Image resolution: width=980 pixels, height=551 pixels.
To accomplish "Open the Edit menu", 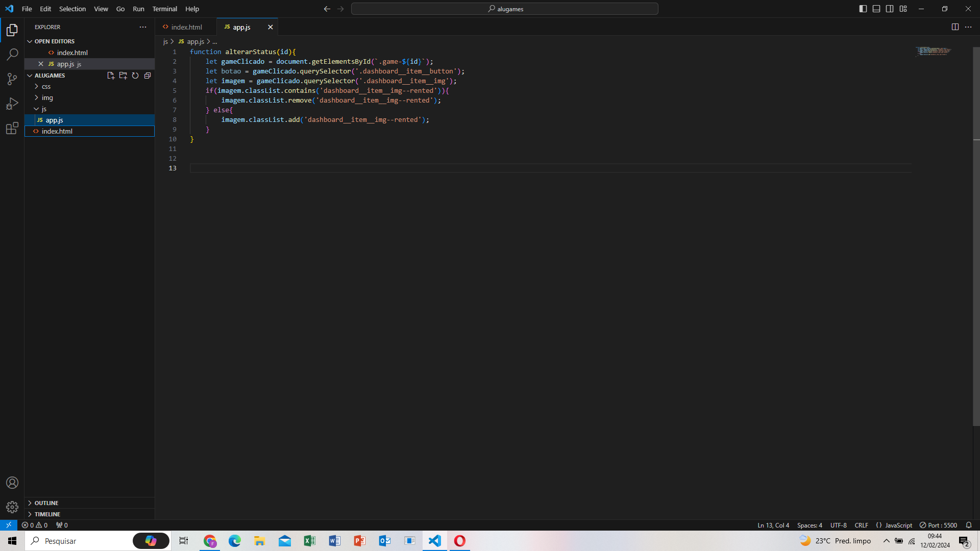I will click(45, 9).
